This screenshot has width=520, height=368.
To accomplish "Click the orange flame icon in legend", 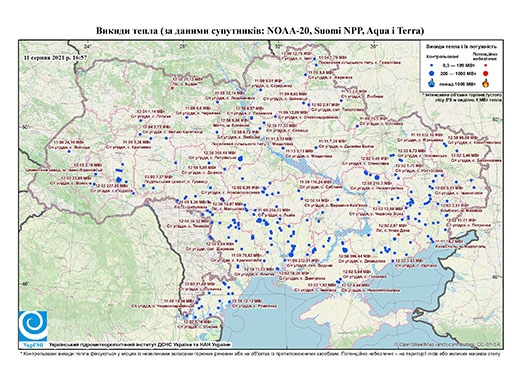I will click(x=485, y=83).
